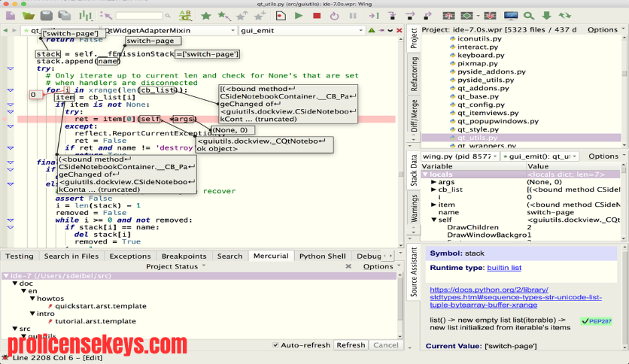This screenshot has width=629, height=364.
Task: Go back in editor history
Action: coord(5,31)
